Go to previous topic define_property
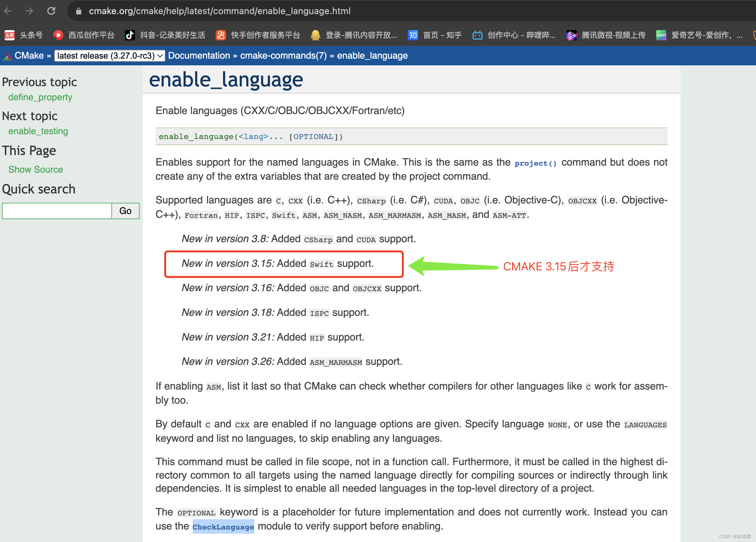The width and height of the screenshot is (756, 542). coord(40,97)
